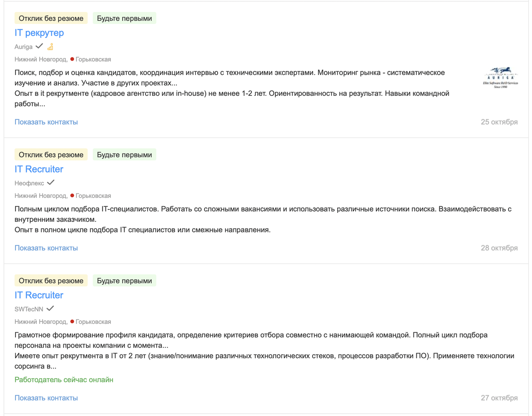Image resolution: width=532 pixels, height=416 pixels.
Task: Open the IT Recruiter vacancy at Неофлекс
Action: click(x=39, y=169)
